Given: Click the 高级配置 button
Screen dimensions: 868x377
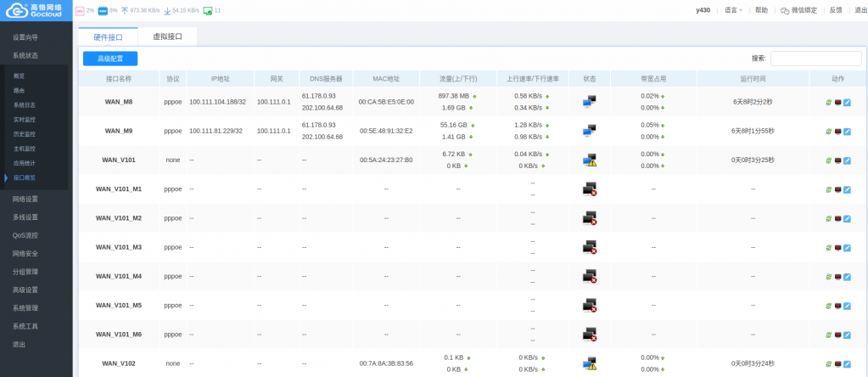Looking at the screenshot, I should 110,59.
